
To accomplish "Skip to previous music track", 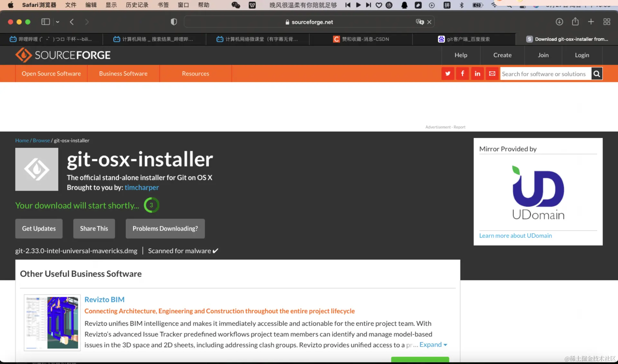I will click(x=348, y=5).
